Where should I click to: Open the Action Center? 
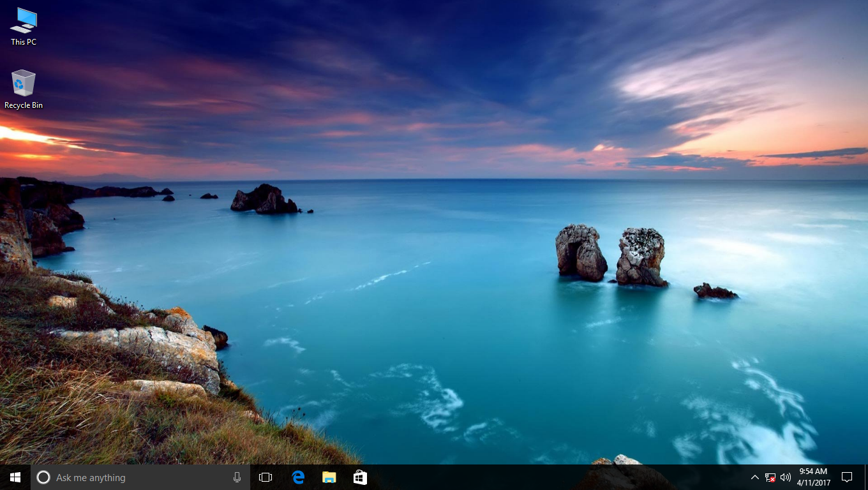pyautogui.click(x=847, y=477)
